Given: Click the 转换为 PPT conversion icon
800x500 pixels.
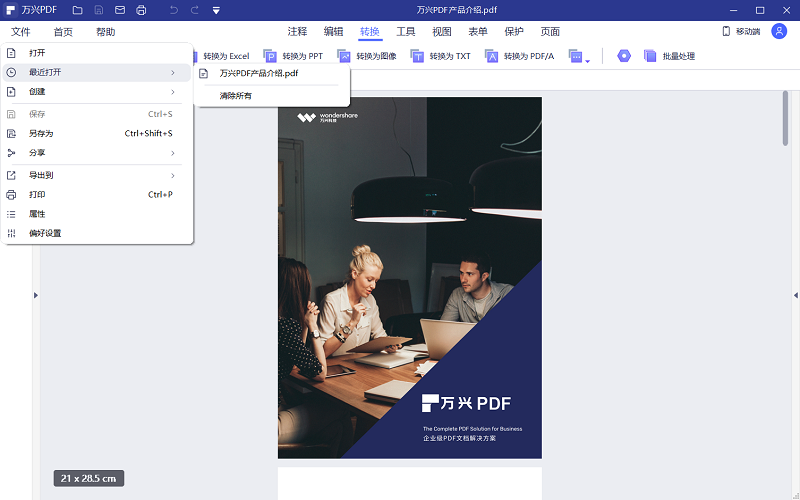Looking at the screenshot, I should (x=270, y=56).
